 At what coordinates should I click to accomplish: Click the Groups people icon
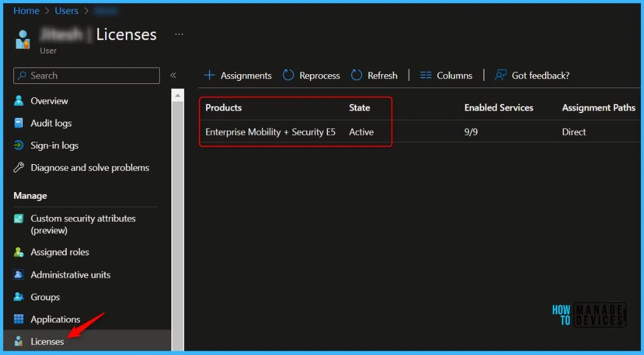point(18,297)
